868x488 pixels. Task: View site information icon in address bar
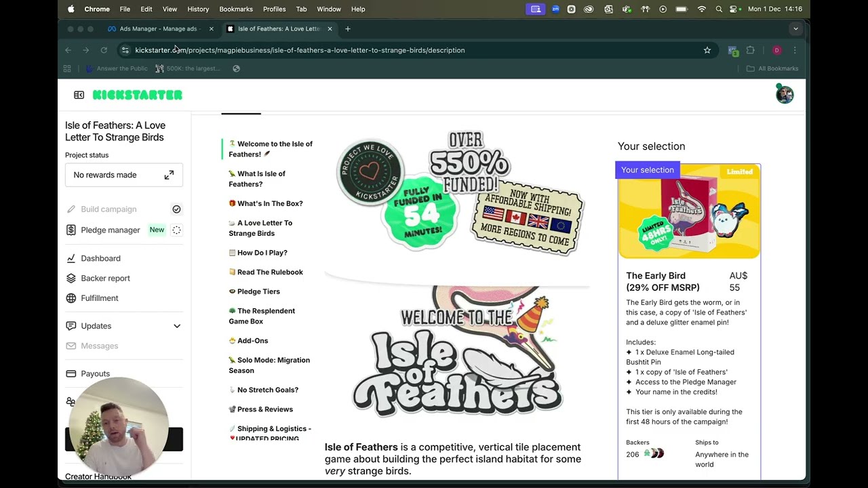[x=125, y=50]
